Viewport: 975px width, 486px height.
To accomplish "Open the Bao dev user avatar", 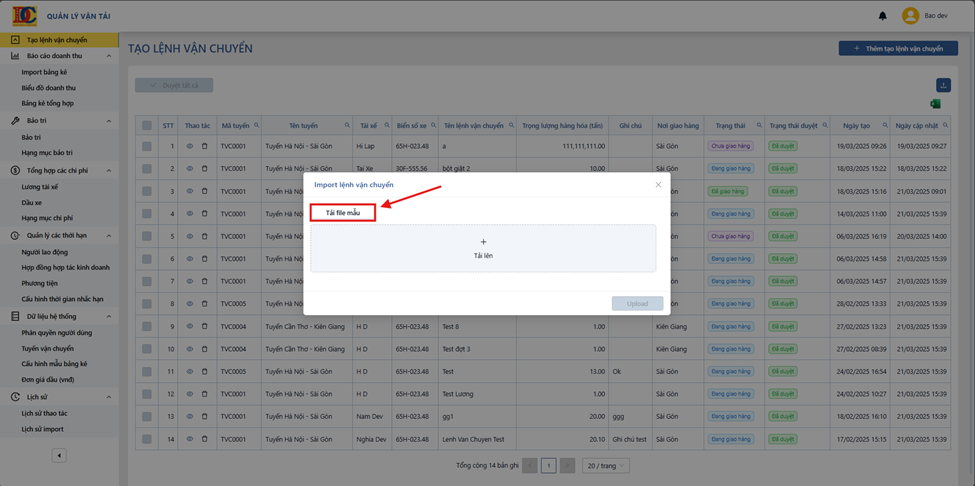I will pos(910,16).
